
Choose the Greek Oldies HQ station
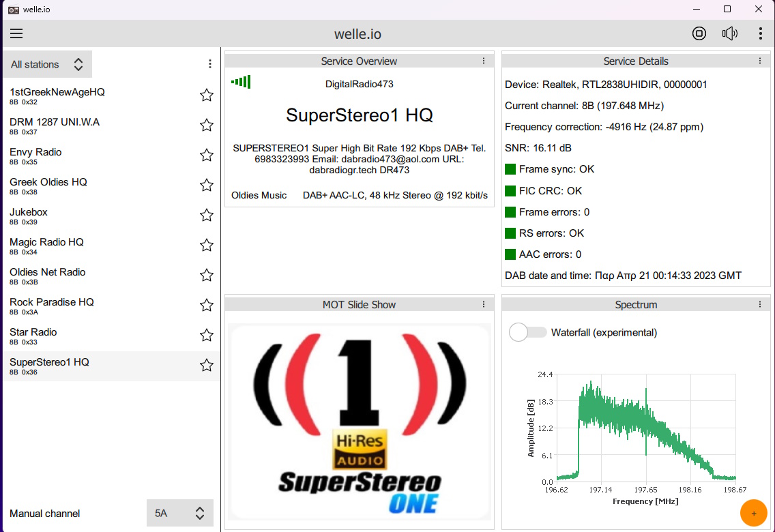(x=48, y=183)
